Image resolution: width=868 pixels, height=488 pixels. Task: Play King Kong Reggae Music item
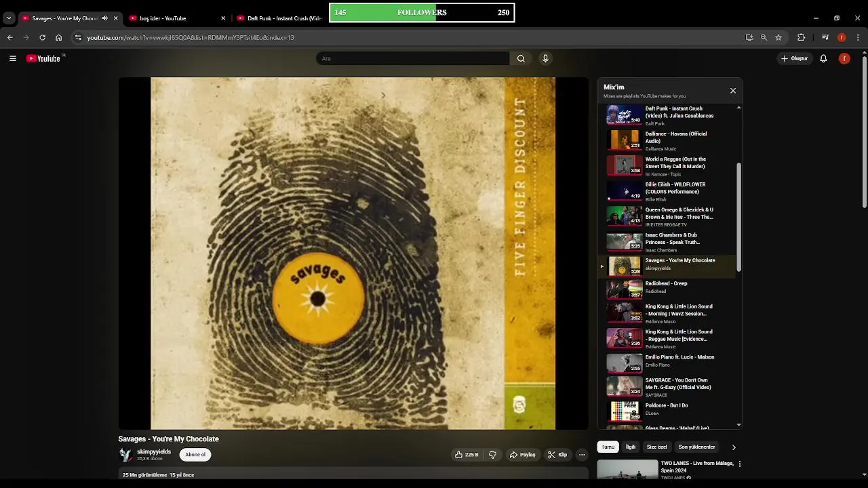668,339
